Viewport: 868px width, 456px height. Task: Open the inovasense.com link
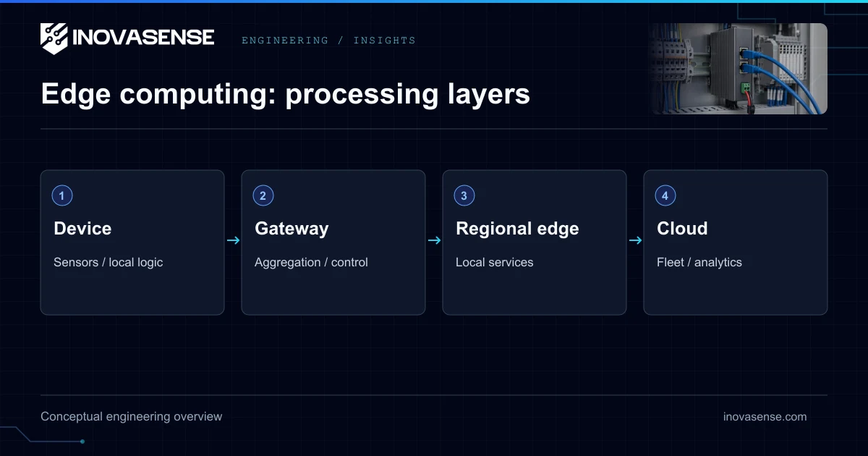point(765,417)
